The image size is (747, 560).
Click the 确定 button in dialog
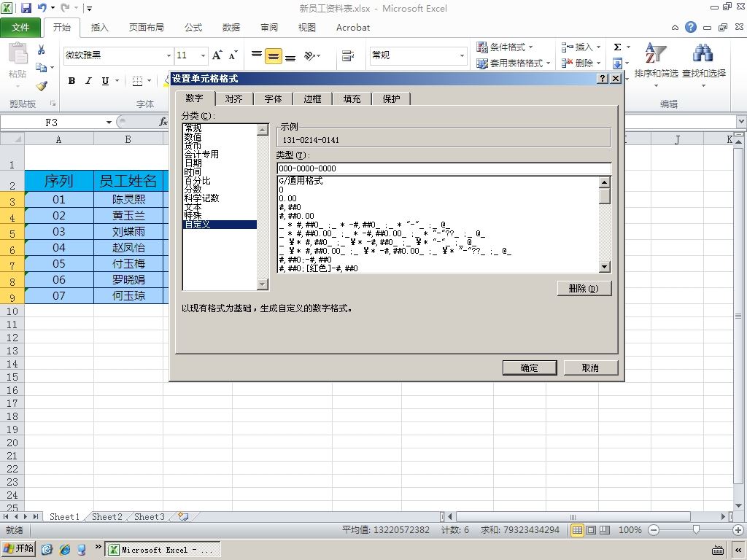click(530, 367)
